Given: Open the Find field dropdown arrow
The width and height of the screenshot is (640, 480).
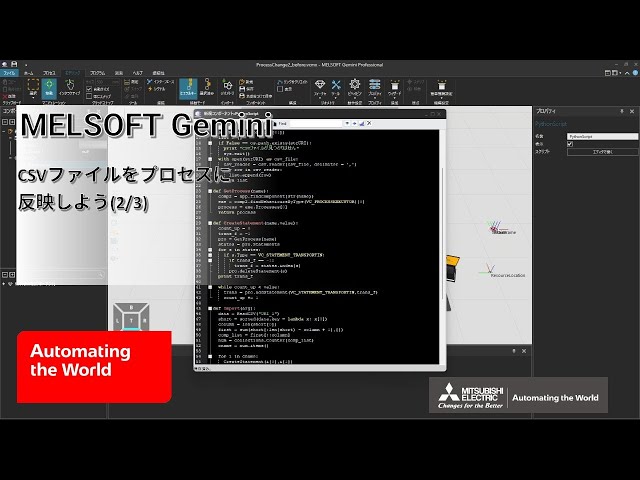Looking at the screenshot, I should pyautogui.click(x=347, y=123).
